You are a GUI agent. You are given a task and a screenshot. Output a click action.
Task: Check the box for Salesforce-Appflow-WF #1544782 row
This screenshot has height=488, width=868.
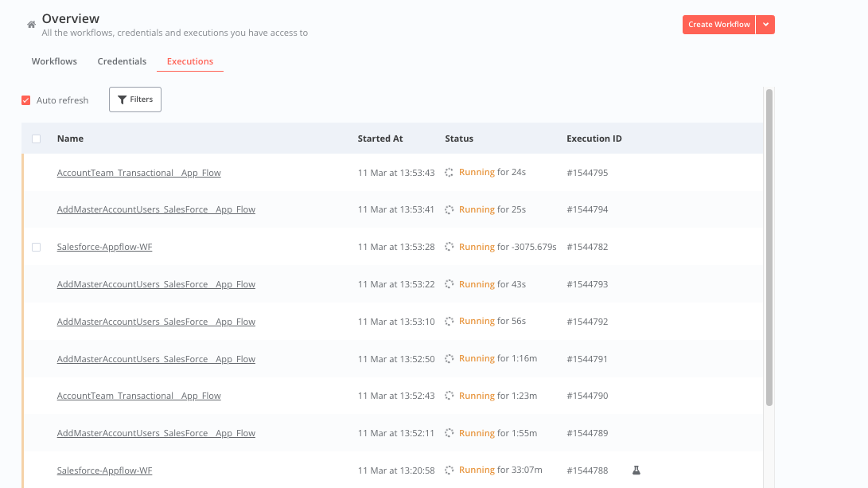[37, 247]
